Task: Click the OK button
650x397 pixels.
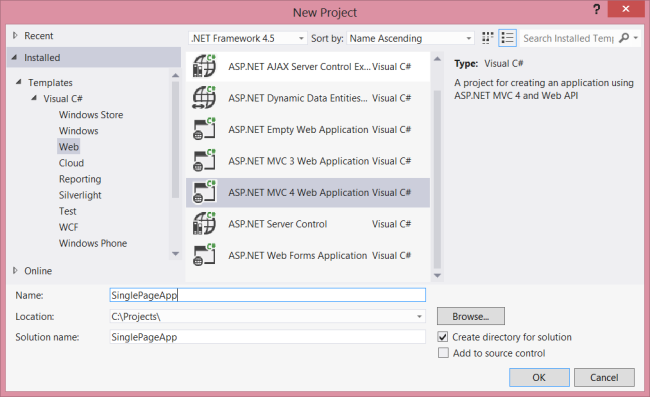Action: coord(539,378)
